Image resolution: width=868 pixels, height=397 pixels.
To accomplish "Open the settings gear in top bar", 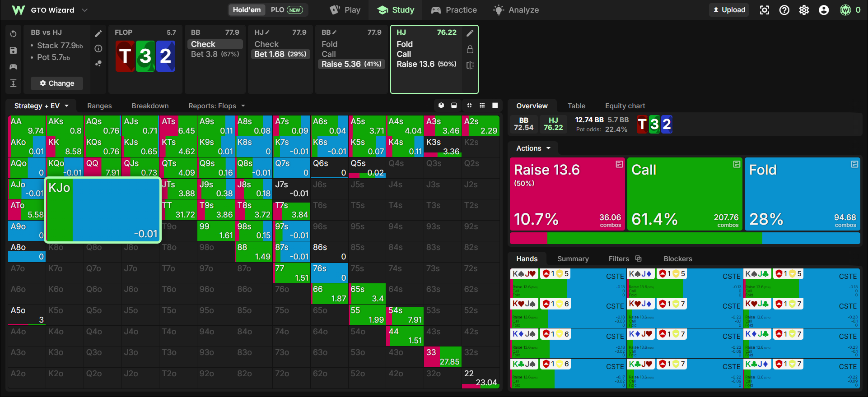I will coord(804,10).
